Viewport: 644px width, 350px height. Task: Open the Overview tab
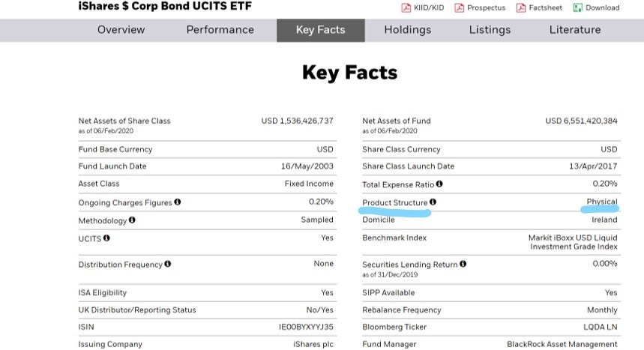121,30
